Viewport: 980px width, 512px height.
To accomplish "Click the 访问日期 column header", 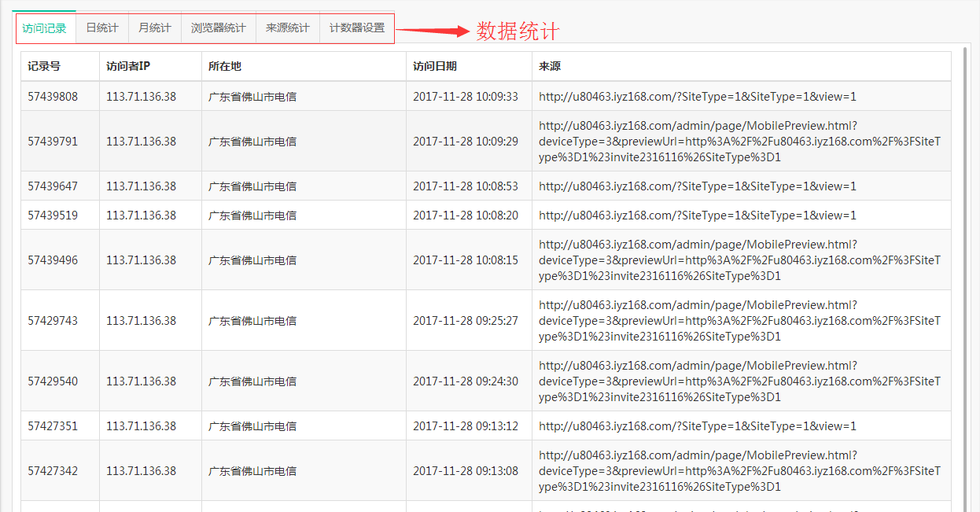I will click(x=435, y=67).
